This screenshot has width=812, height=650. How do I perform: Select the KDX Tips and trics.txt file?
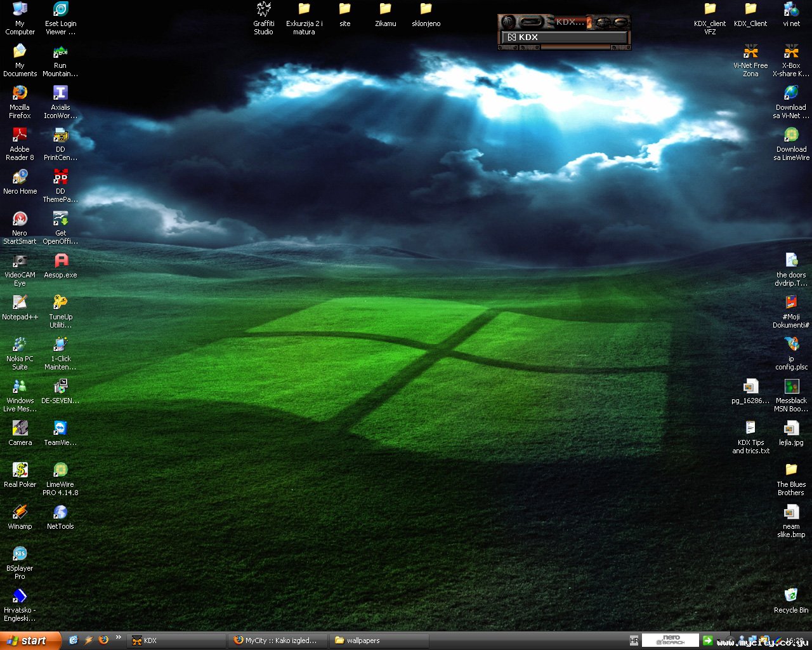pos(750,437)
